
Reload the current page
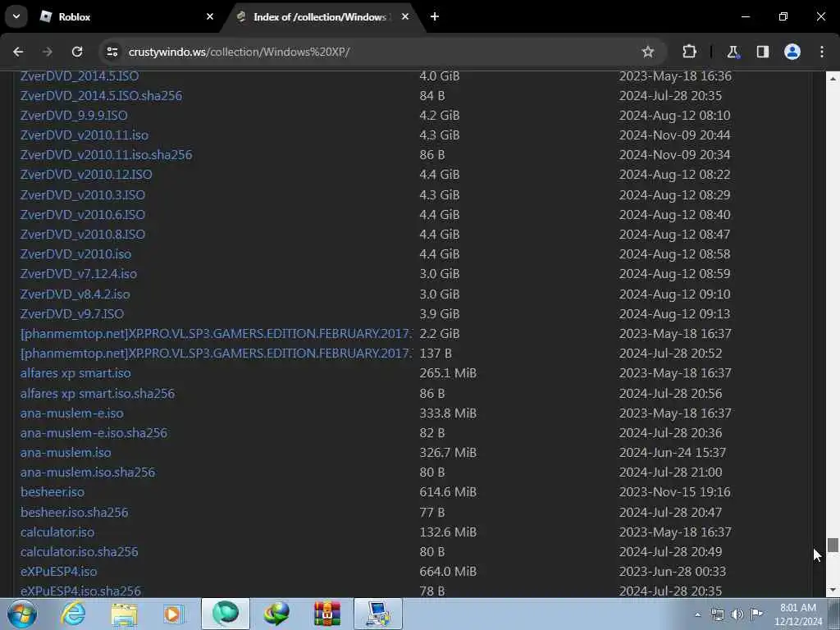[x=77, y=52]
